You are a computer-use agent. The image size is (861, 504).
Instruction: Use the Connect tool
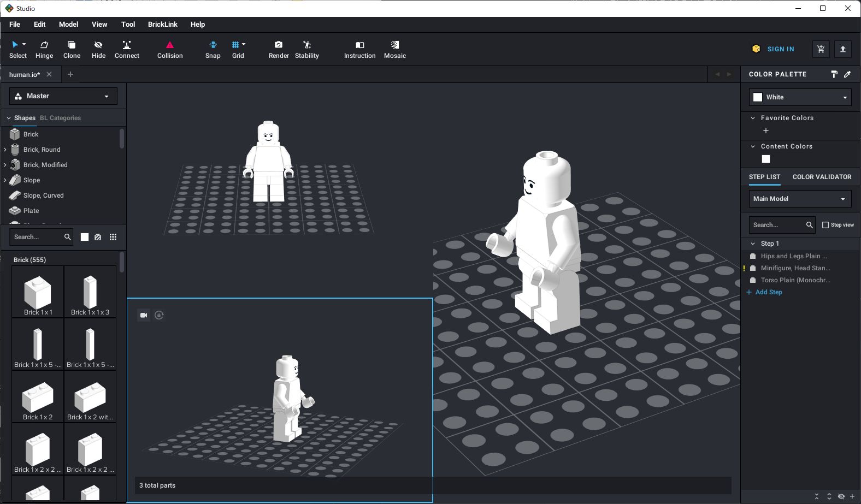(x=127, y=49)
